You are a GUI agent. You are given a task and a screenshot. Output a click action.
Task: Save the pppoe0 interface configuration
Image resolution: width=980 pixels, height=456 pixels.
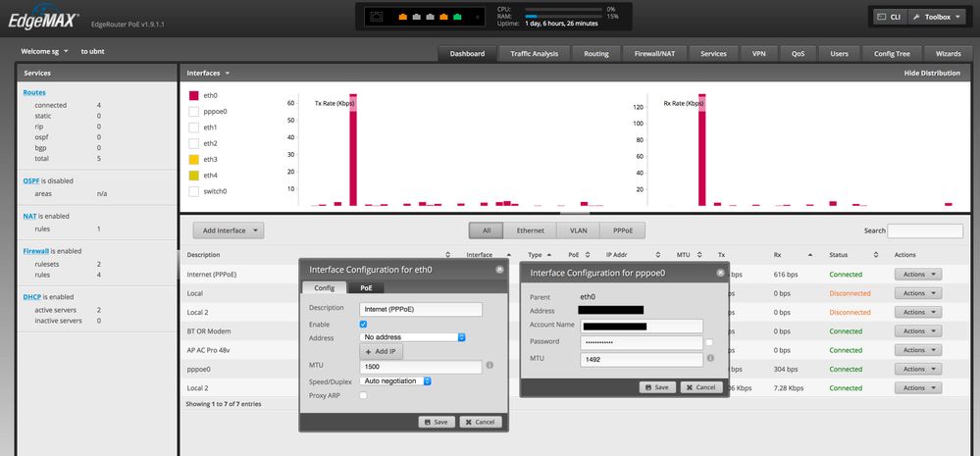tap(657, 387)
